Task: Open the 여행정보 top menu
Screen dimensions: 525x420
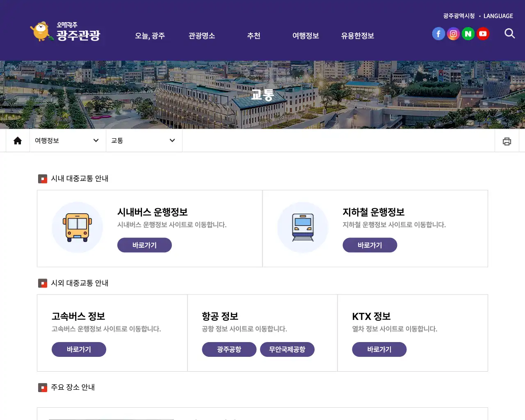Action: pos(306,36)
